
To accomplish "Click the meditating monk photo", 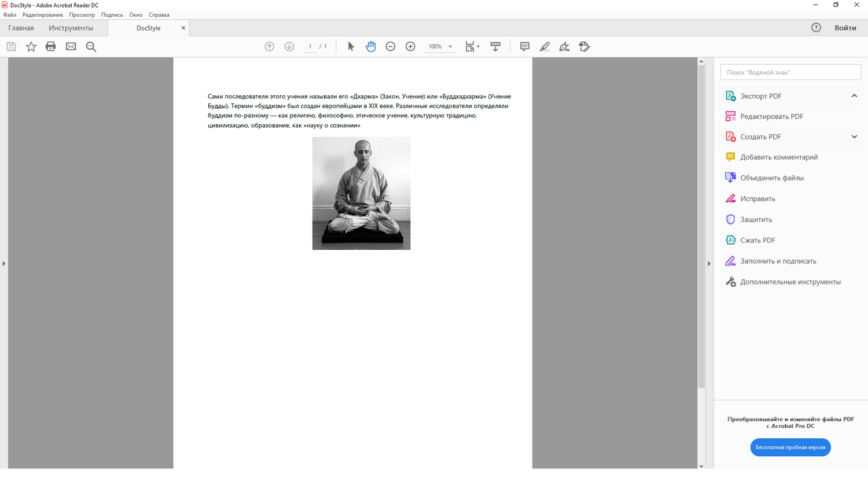I will point(362,194).
